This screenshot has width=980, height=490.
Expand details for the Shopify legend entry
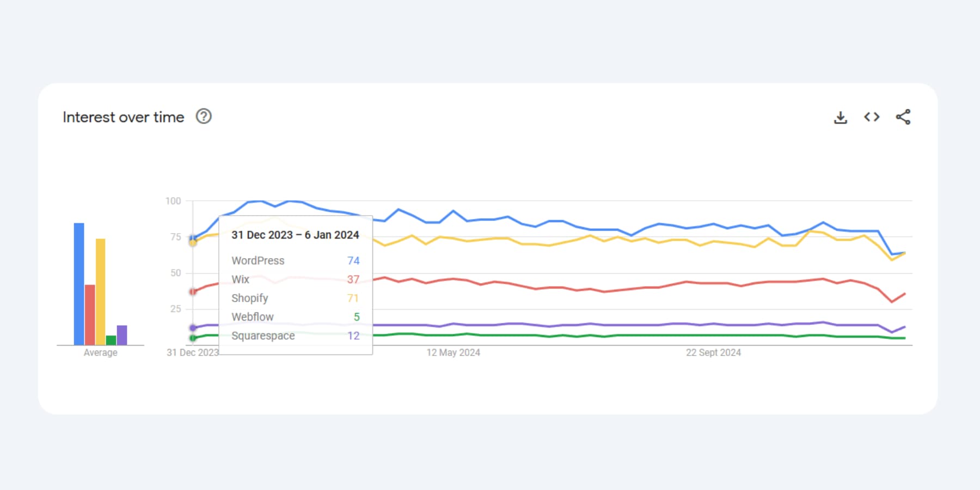tap(249, 298)
